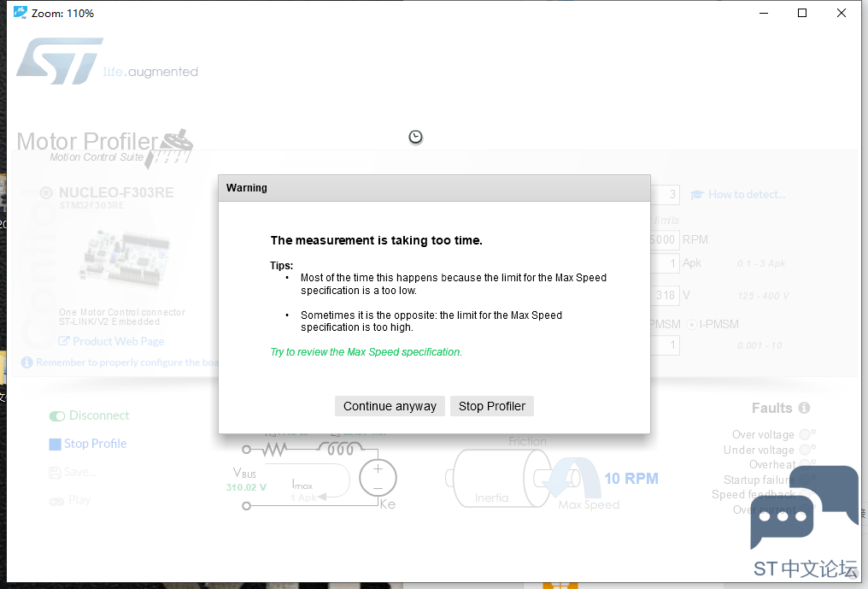Screen dimensions: 868x589
Task: Click the Stop Profile square icon
Action: pyautogui.click(x=55, y=445)
